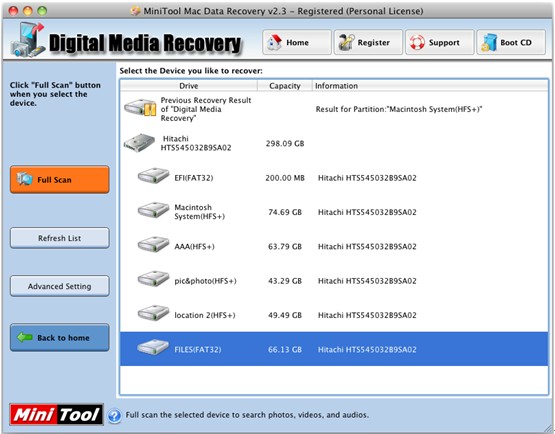Start the Full Scan
Image resolution: width=555 pixels, height=434 pixels.
[59, 179]
